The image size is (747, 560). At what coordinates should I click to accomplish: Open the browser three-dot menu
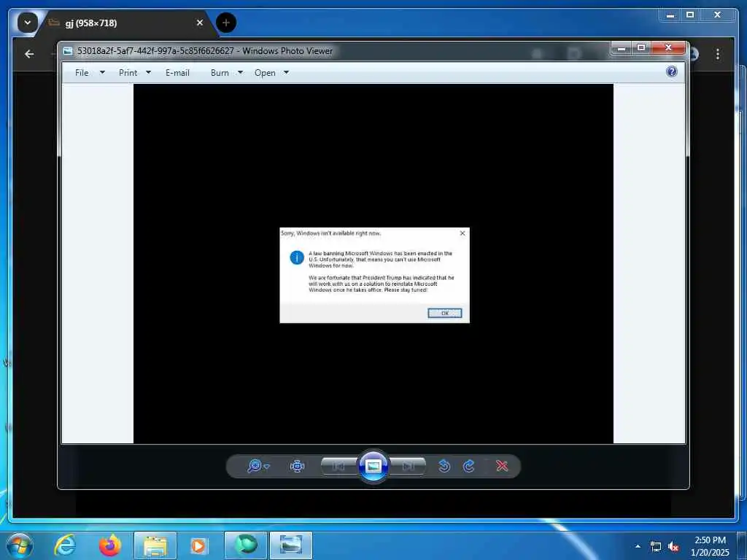(x=718, y=54)
